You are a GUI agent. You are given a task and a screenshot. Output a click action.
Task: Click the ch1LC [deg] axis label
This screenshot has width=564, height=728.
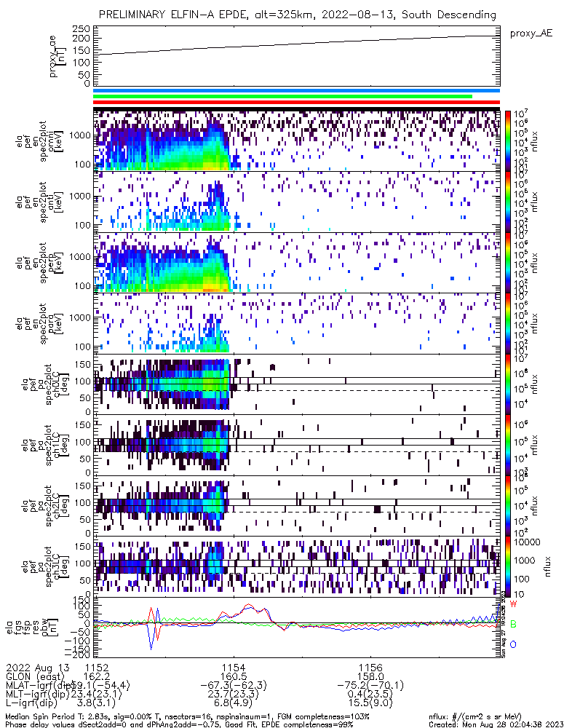(44, 445)
